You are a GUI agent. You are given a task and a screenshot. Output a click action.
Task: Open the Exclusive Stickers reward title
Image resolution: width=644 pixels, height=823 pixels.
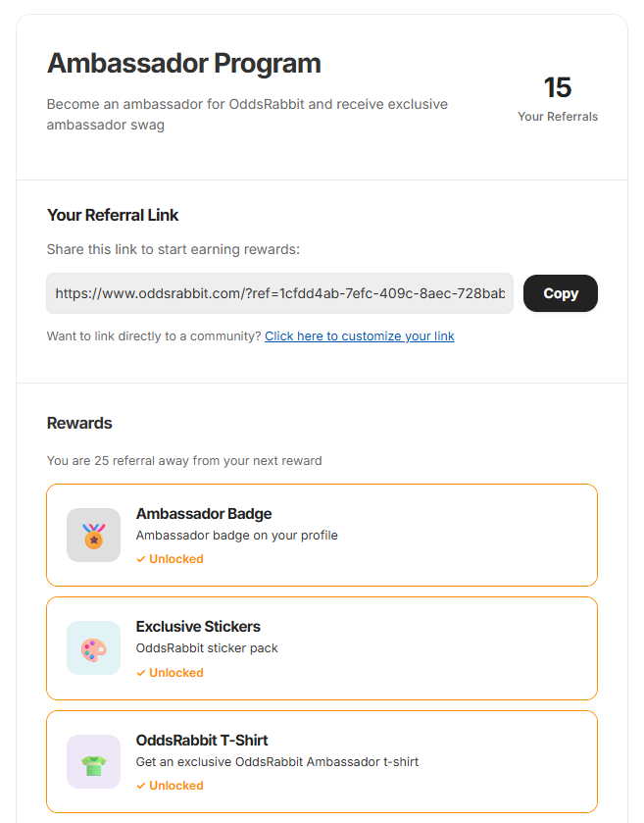coord(198,627)
